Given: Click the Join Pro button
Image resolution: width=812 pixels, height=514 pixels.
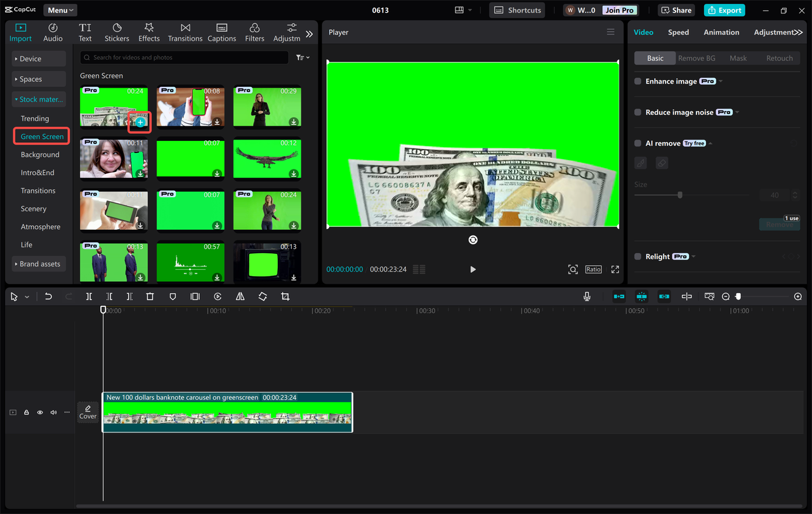Looking at the screenshot, I should 619,10.
